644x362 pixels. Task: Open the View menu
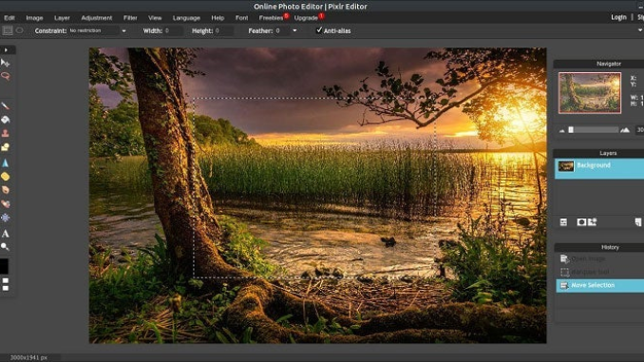point(155,18)
